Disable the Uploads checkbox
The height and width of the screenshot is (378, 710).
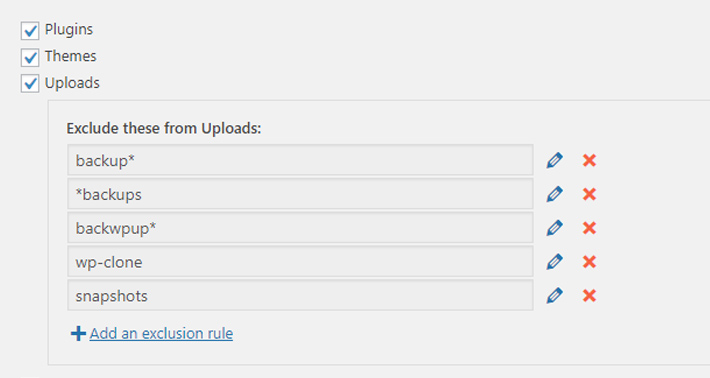coord(30,84)
